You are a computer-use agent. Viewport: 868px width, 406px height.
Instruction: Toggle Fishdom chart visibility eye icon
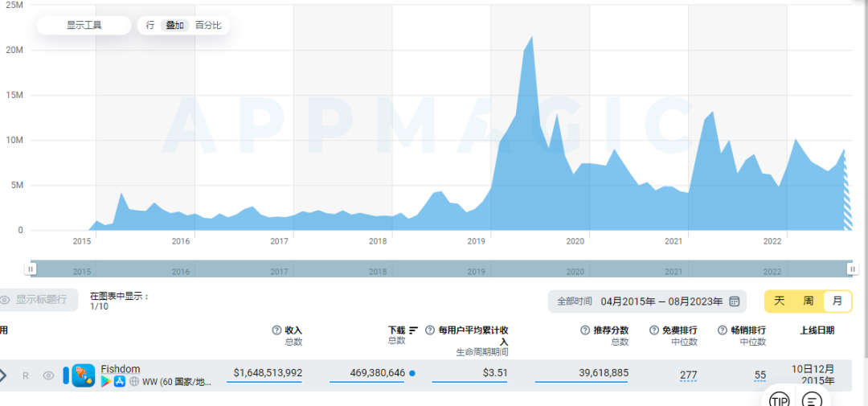(49, 375)
